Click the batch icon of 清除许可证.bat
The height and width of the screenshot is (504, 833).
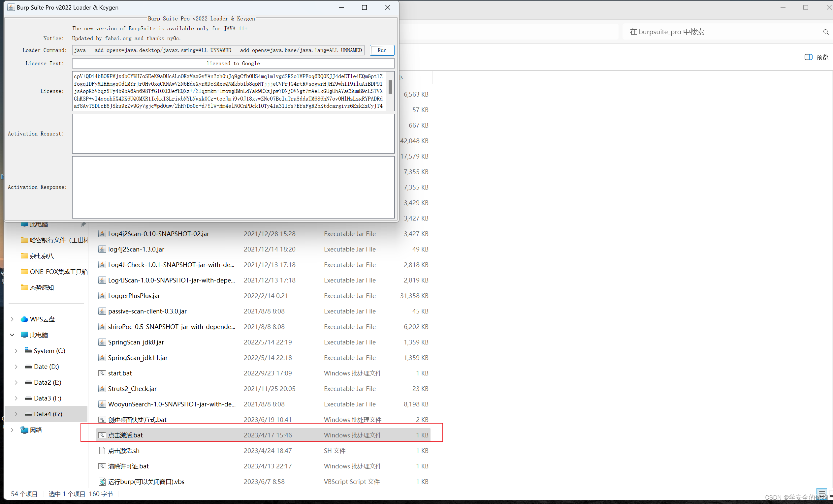(x=102, y=466)
